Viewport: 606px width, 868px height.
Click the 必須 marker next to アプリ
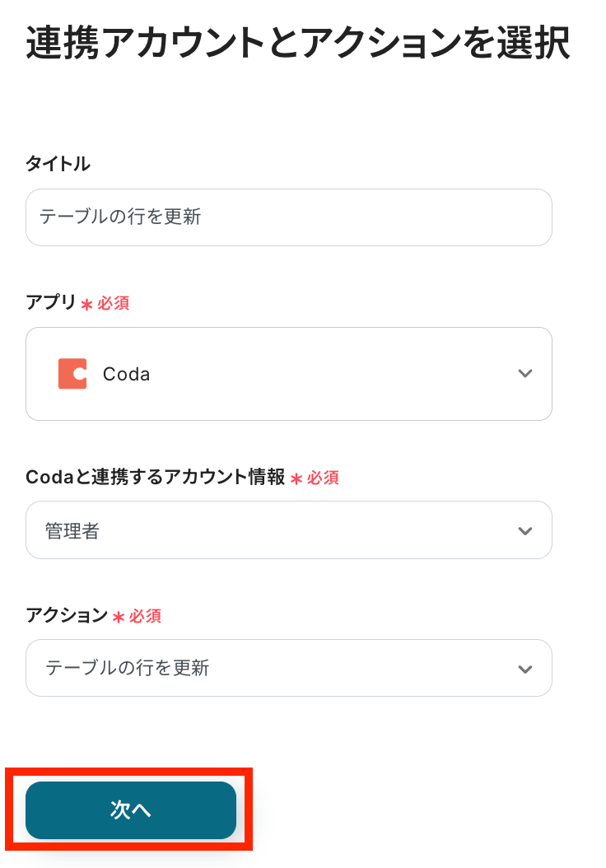tap(114, 304)
